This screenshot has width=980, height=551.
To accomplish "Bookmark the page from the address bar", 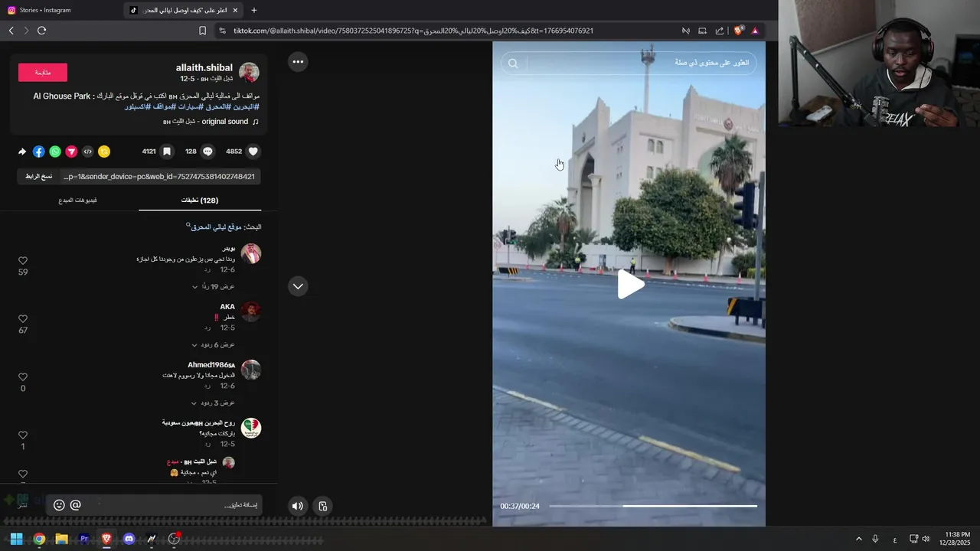I will (x=202, y=31).
